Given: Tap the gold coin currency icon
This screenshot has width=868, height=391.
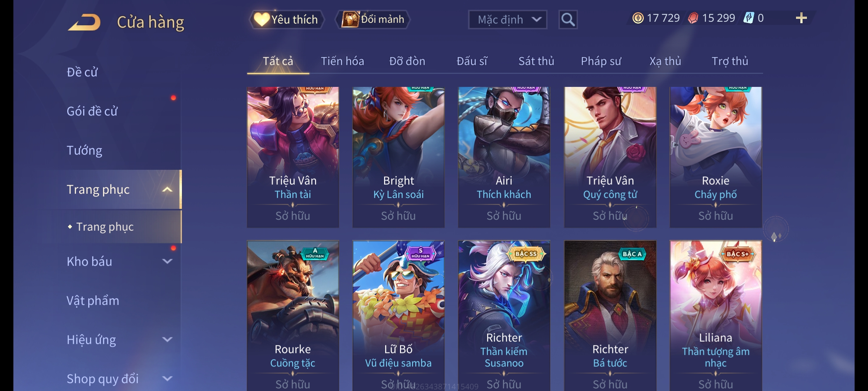Looking at the screenshot, I should click(638, 18).
